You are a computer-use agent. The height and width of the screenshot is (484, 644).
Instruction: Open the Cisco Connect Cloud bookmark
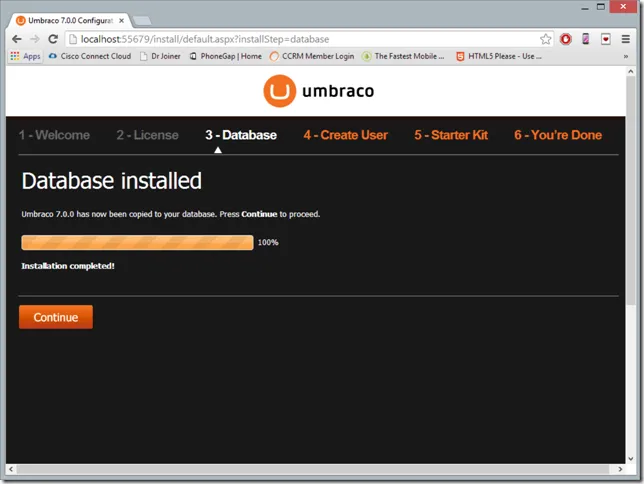[x=90, y=56]
